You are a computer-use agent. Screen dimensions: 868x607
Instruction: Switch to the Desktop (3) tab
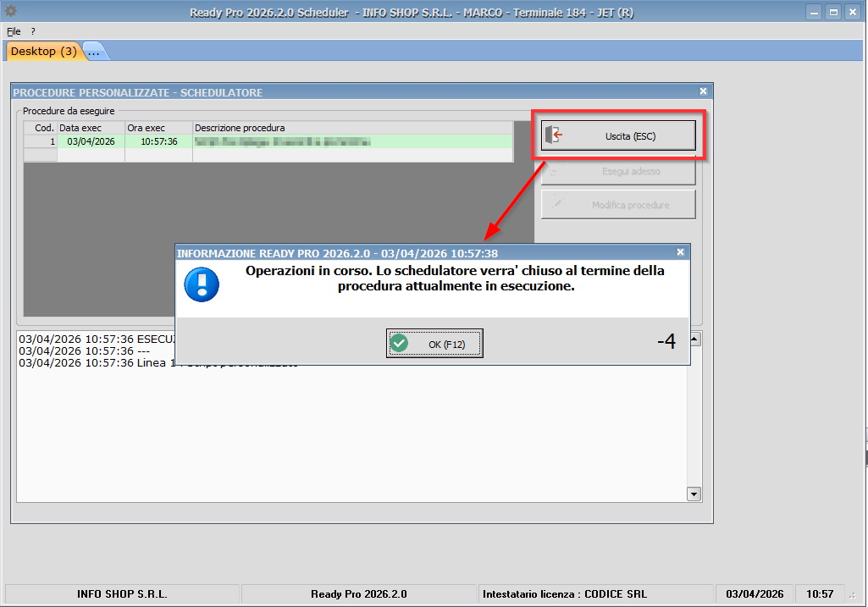click(44, 52)
